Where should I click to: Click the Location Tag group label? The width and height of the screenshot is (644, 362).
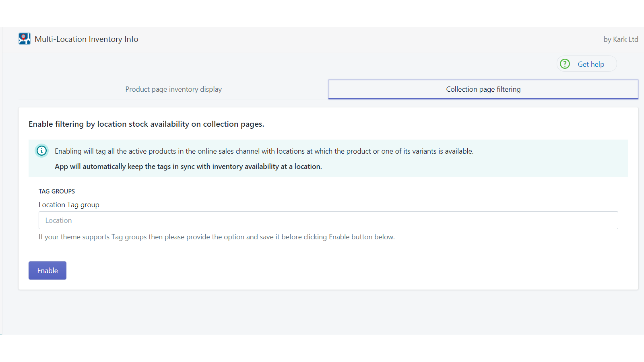tap(68, 204)
